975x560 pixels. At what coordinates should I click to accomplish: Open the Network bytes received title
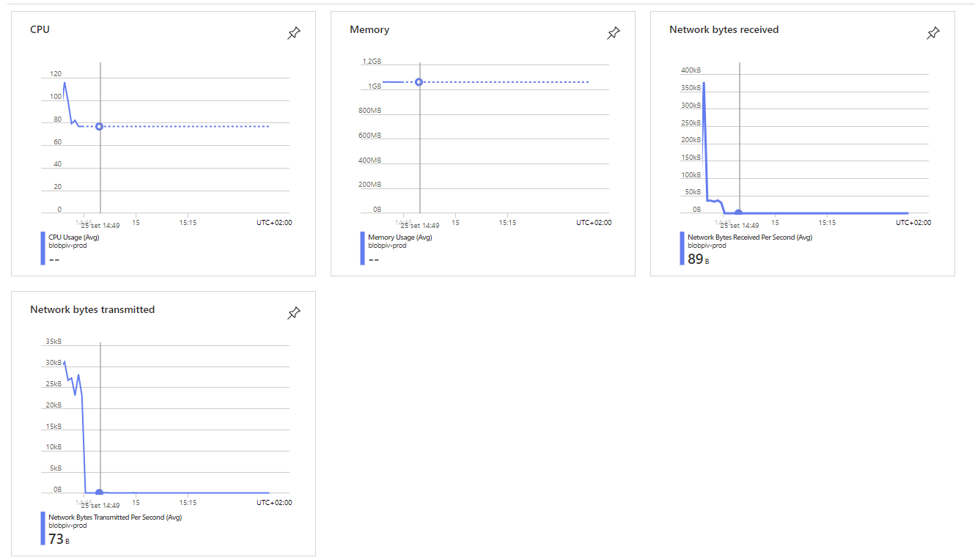click(724, 30)
